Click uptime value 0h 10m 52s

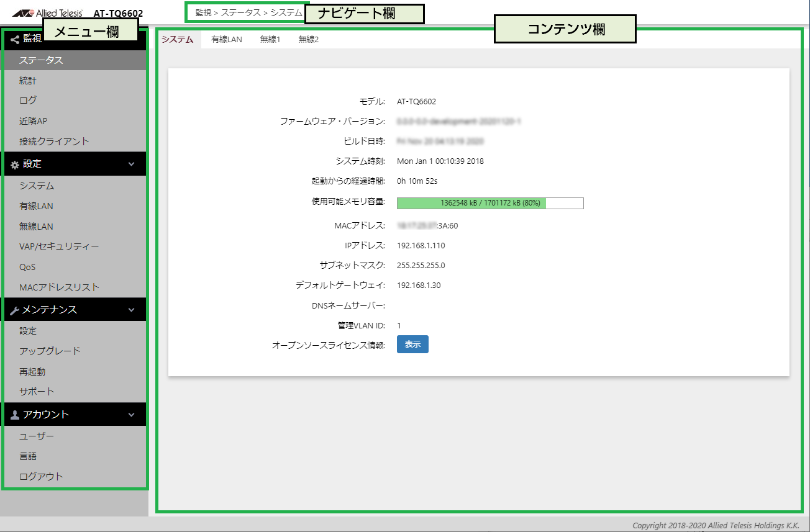click(x=417, y=181)
